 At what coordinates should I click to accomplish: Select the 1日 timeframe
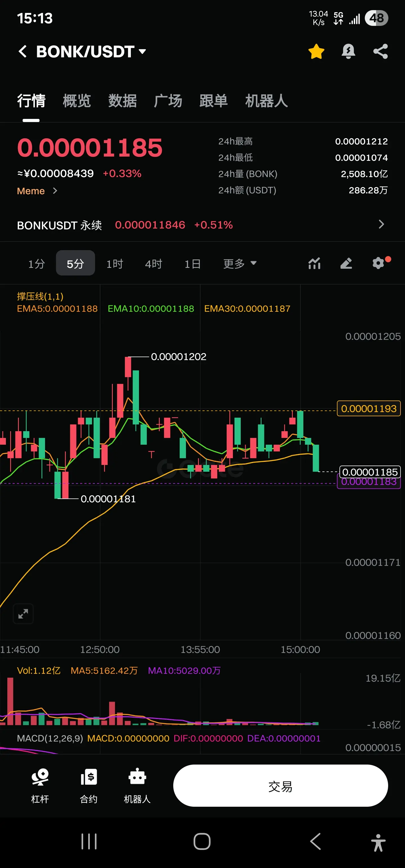[193, 263]
